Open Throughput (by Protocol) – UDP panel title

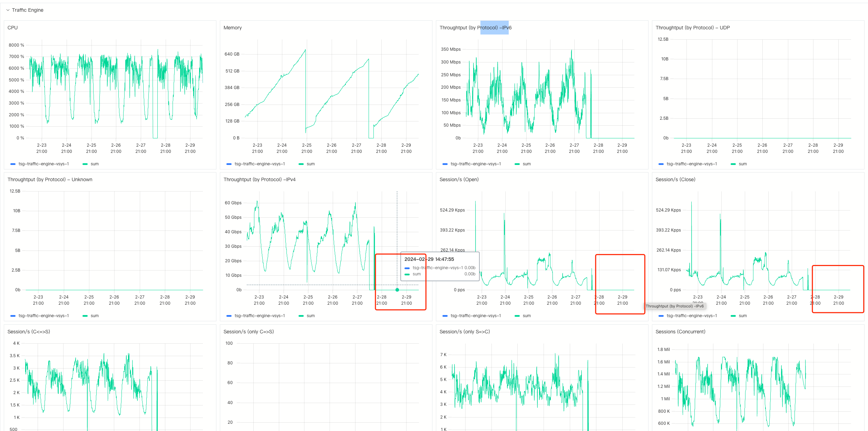[692, 28]
